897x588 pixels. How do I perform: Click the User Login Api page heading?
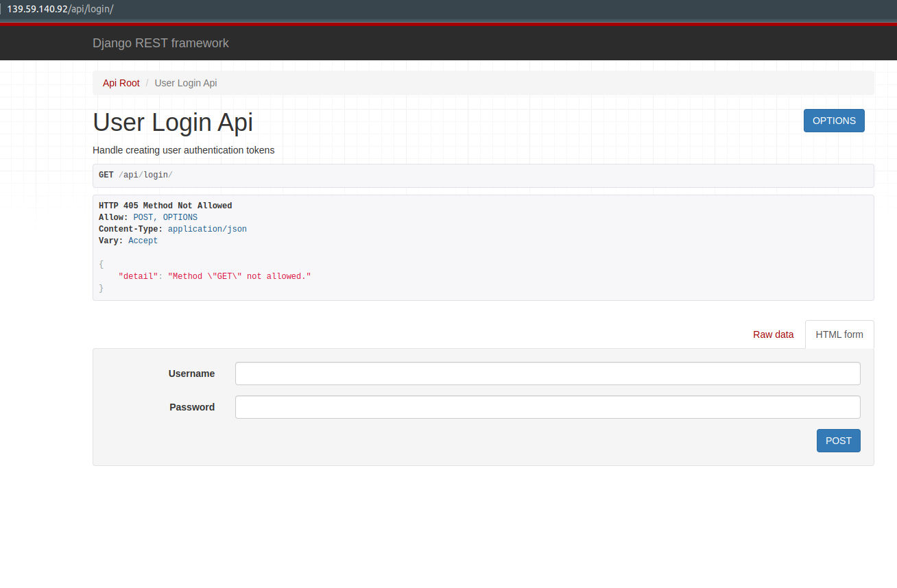[172, 122]
